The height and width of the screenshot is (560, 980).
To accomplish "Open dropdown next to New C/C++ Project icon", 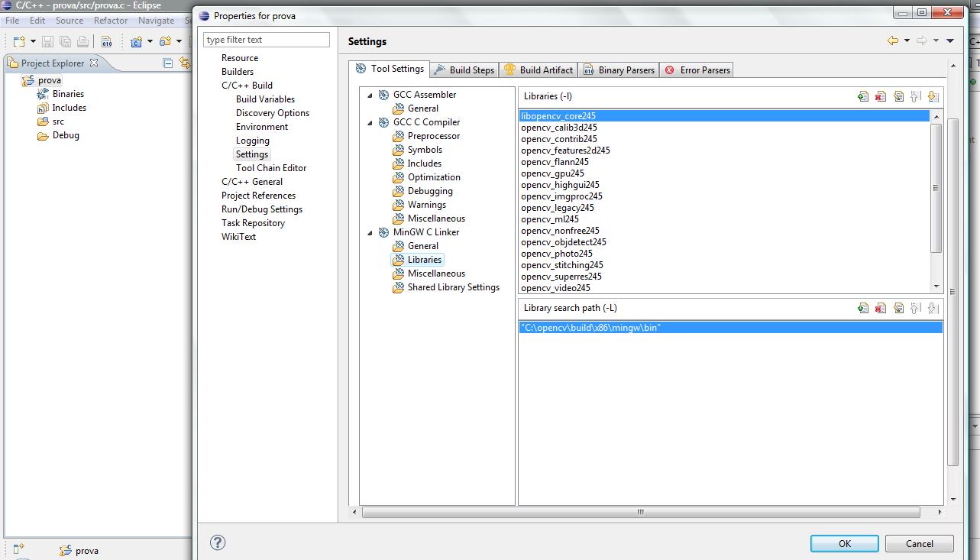I will 150,41.
